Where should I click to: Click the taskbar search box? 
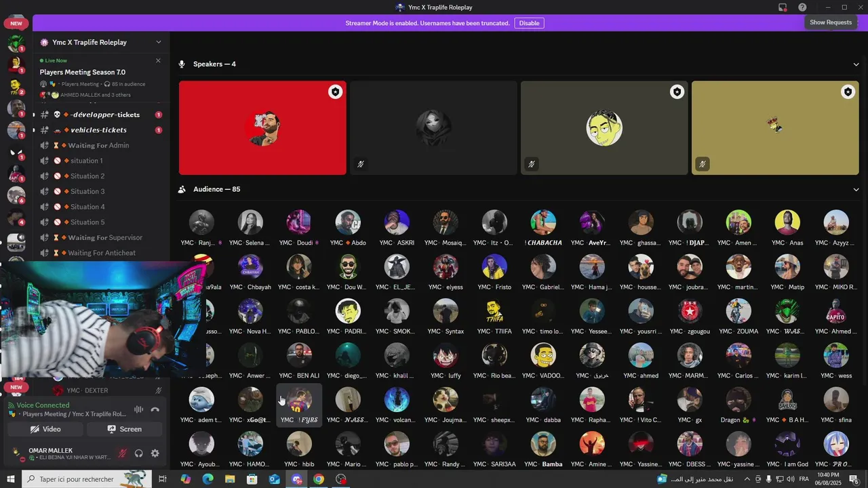tap(87, 479)
